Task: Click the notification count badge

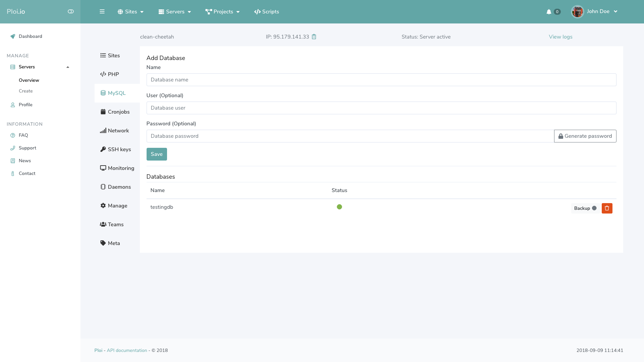Action: pyautogui.click(x=557, y=12)
